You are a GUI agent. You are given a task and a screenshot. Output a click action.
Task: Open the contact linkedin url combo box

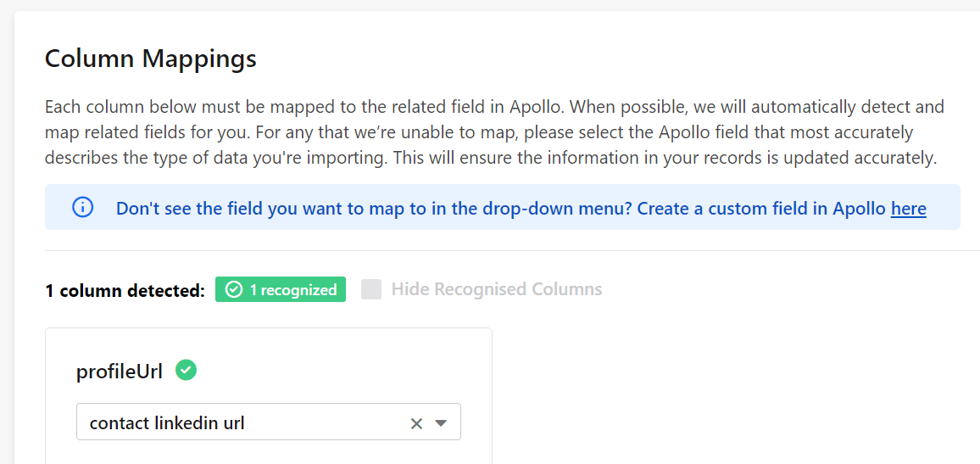point(269,422)
